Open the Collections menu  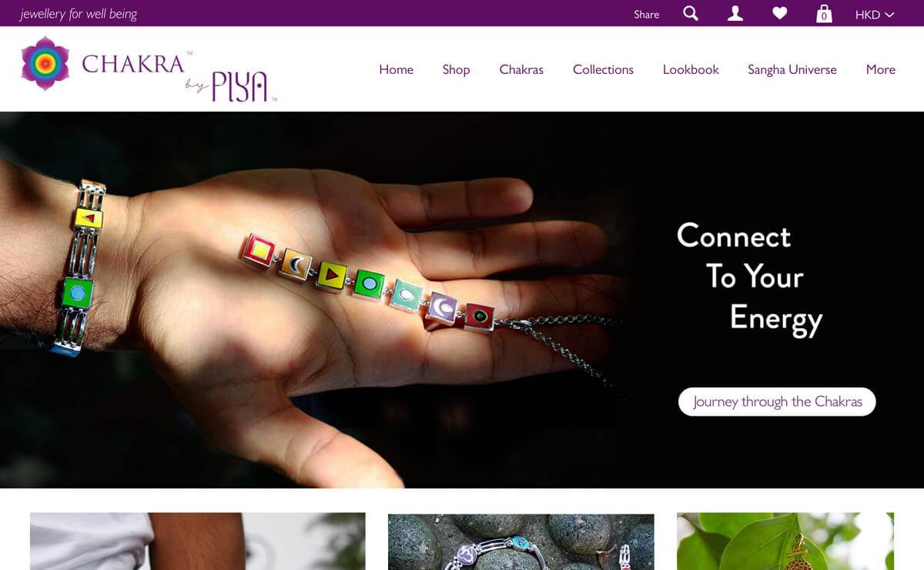pyautogui.click(x=603, y=69)
